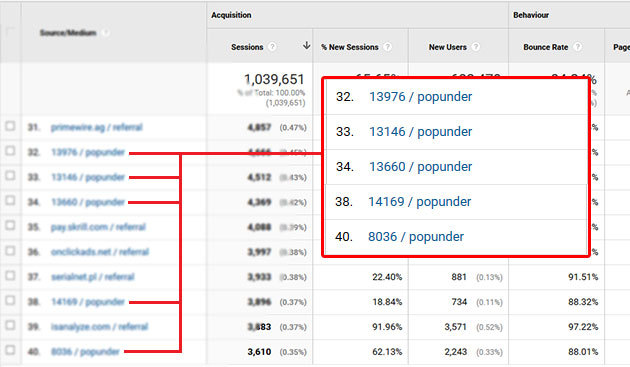
Task: Tick the checkbox for row 33 13146 / popunder
Action: click(x=10, y=176)
